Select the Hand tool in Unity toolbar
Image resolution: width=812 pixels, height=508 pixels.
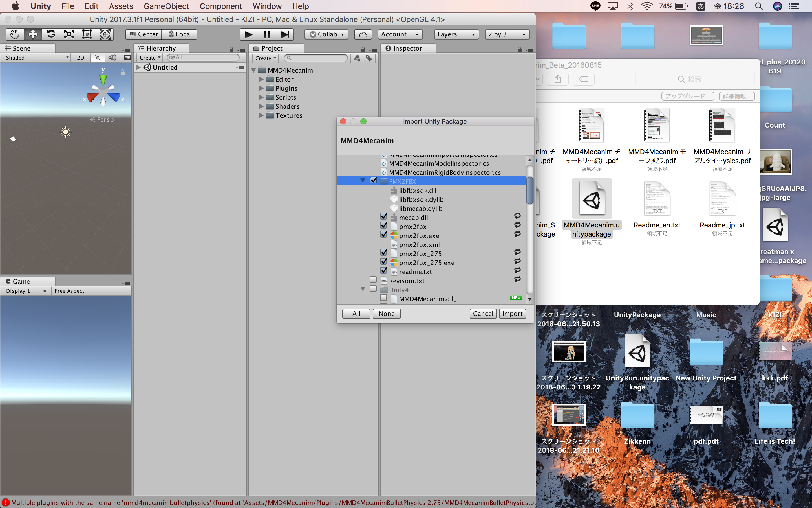tap(15, 34)
